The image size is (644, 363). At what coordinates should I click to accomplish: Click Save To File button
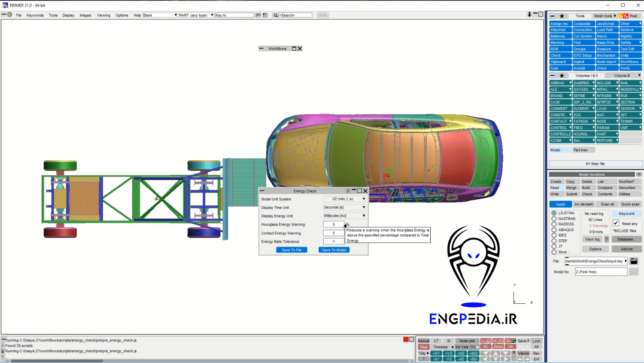[292, 250]
